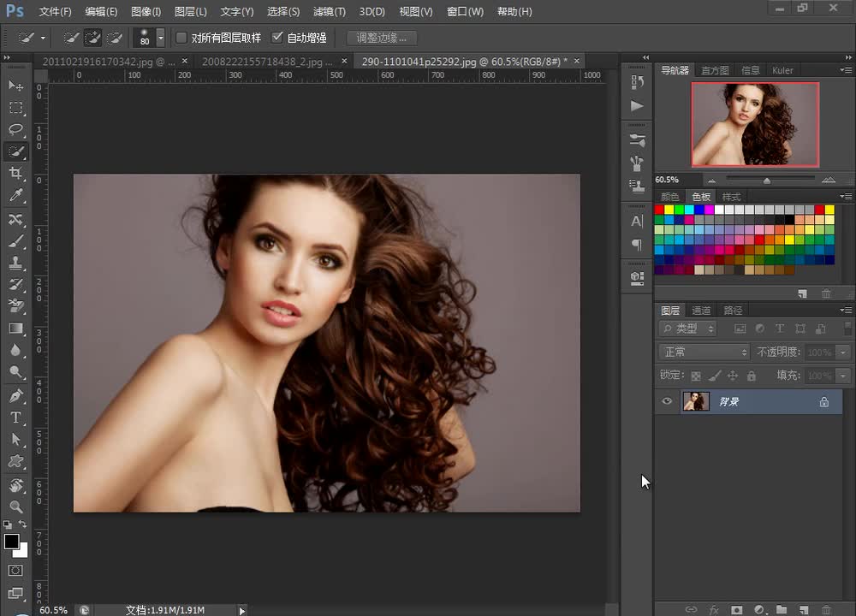Activate the Clone Stamp tool

point(15,263)
